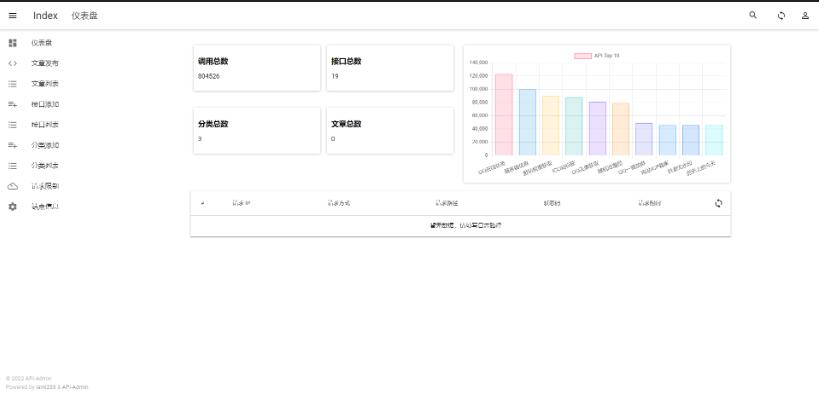Click the 文章总数 card
The height and width of the screenshot is (394, 825).
pyautogui.click(x=390, y=131)
